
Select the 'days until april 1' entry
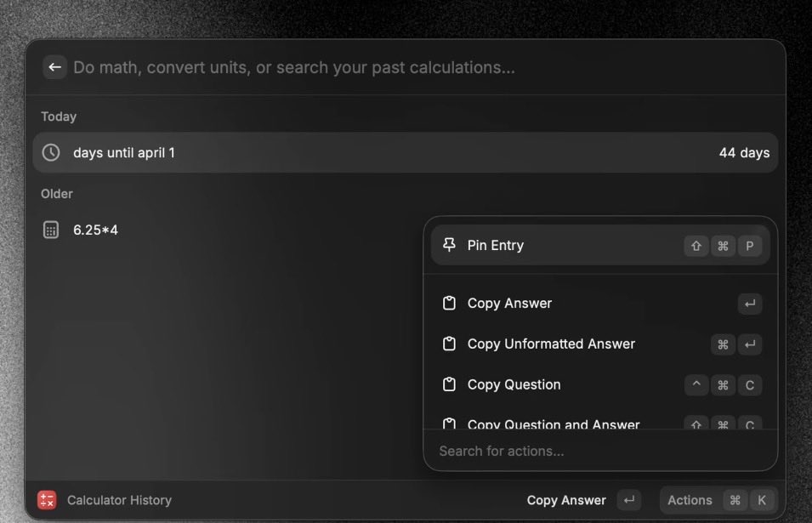pyautogui.click(x=405, y=153)
